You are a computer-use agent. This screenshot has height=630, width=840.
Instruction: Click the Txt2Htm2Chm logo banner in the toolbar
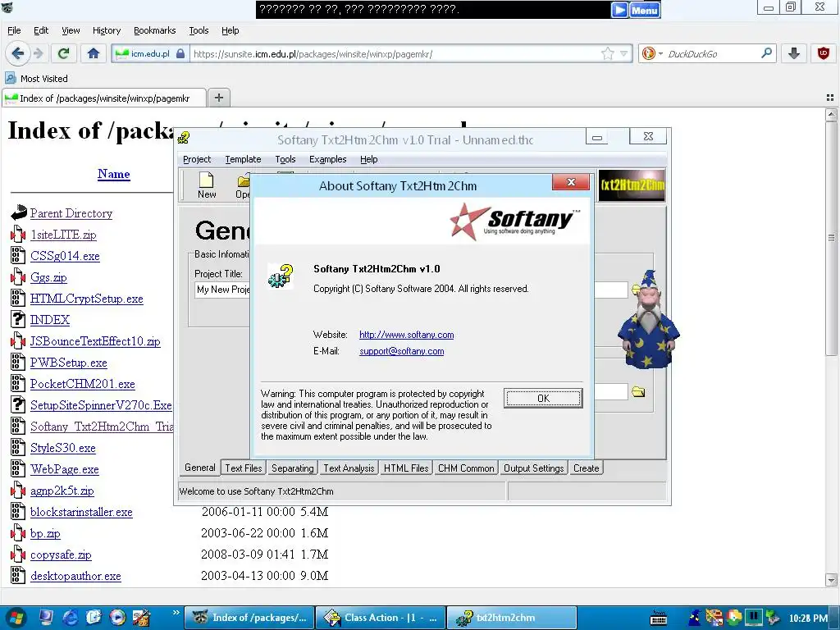pyautogui.click(x=632, y=185)
